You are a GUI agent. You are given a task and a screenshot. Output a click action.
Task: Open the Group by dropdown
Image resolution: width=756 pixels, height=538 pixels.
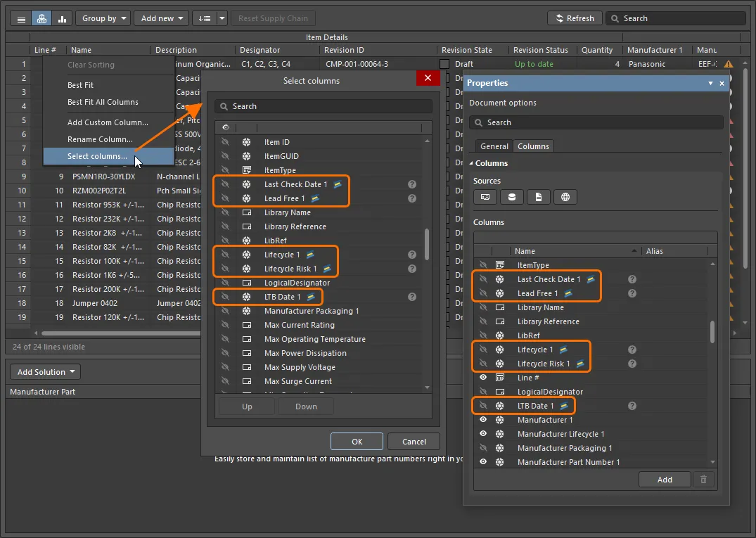pos(103,19)
